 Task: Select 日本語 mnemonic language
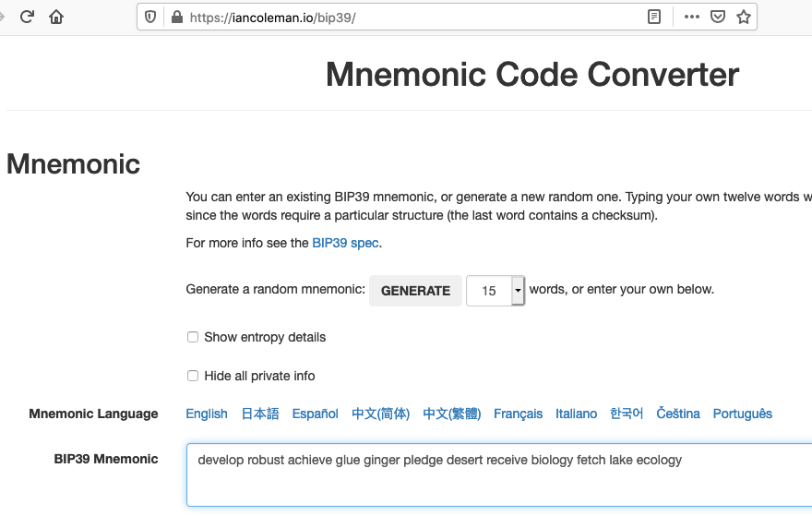pos(260,414)
